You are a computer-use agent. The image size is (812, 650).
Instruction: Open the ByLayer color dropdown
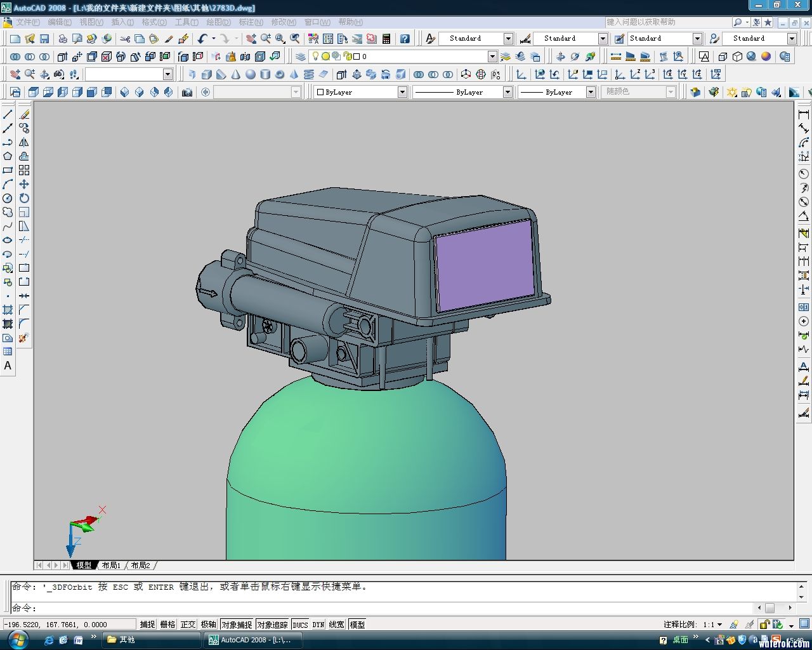(x=402, y=92)
